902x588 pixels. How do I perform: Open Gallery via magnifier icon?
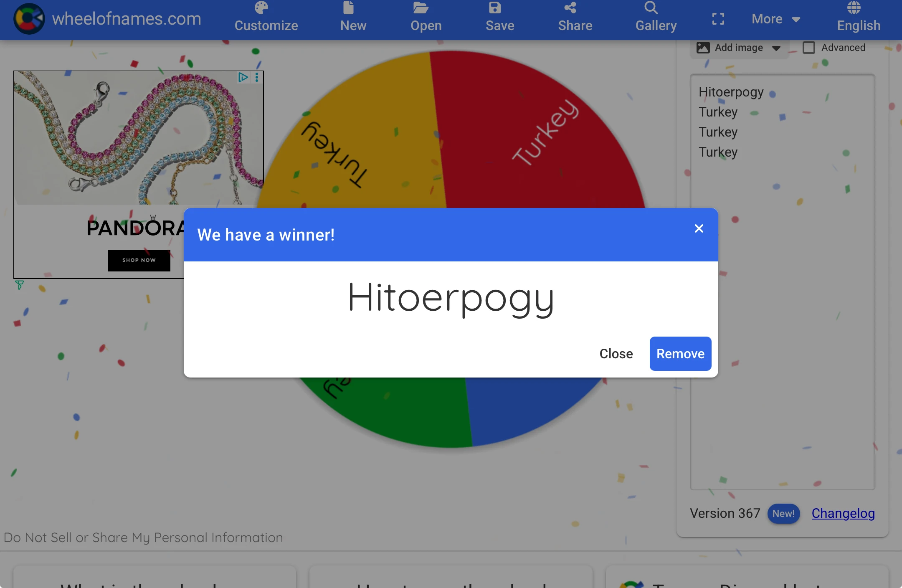point(651,8)
